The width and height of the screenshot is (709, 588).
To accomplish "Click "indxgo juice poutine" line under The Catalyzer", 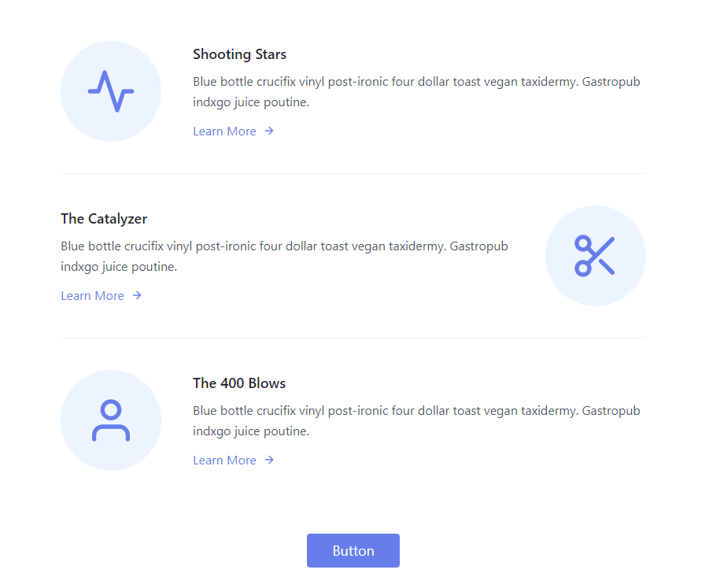I will coord(119,267).
